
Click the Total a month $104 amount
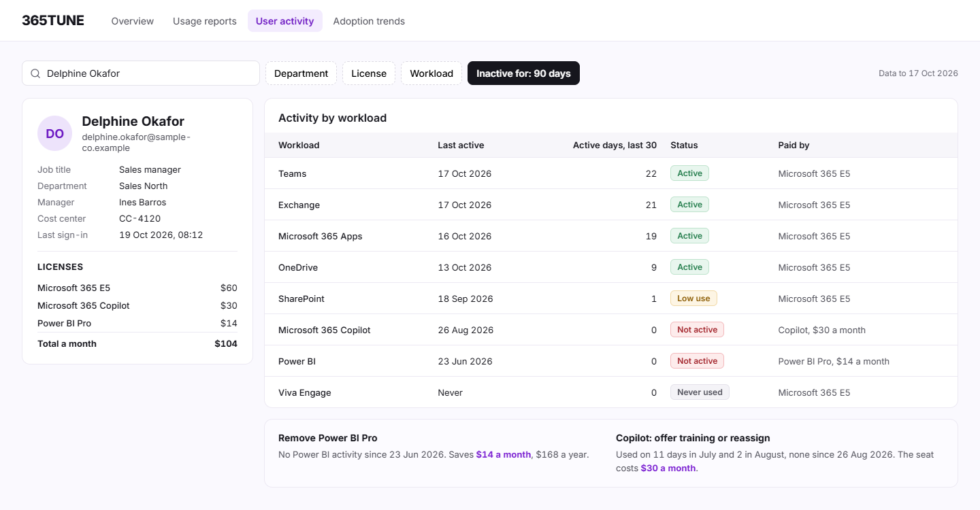coord(226,343)
